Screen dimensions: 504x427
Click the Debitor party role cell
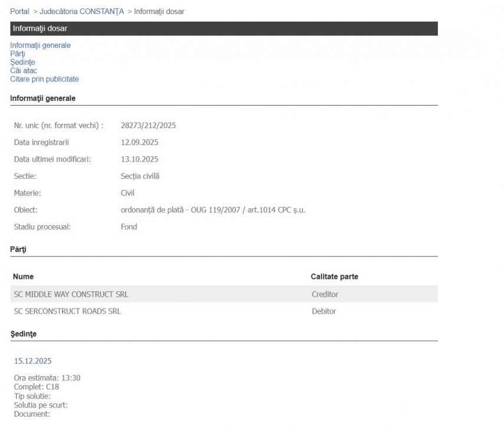(324, 311)
